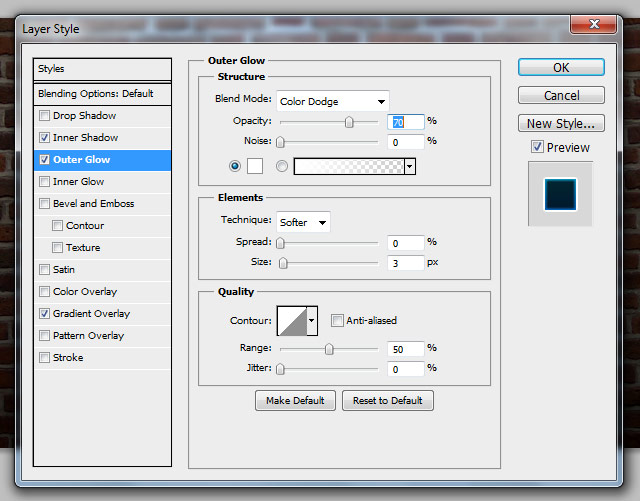Enable the Pattern Overlay checkbox
Screen dimensions: 640x501
coord(44,336)
